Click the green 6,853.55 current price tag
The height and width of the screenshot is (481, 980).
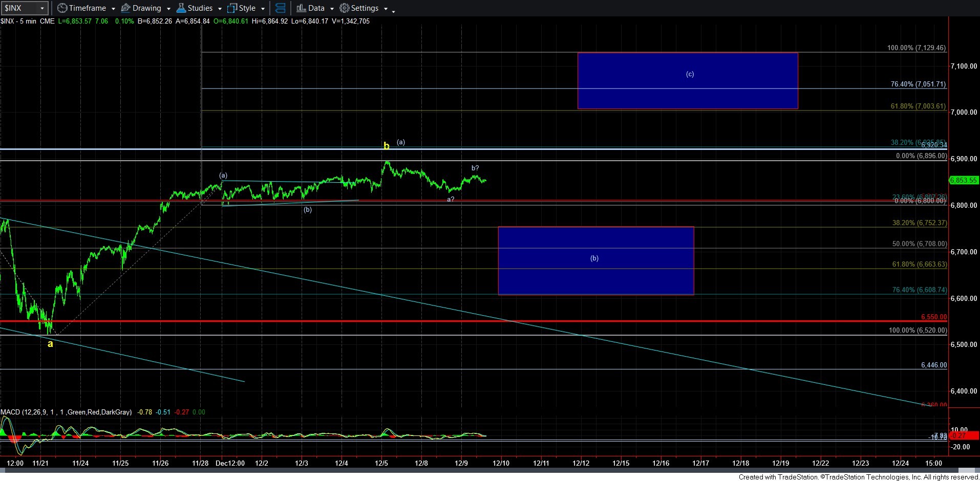[x=964, y=180]
